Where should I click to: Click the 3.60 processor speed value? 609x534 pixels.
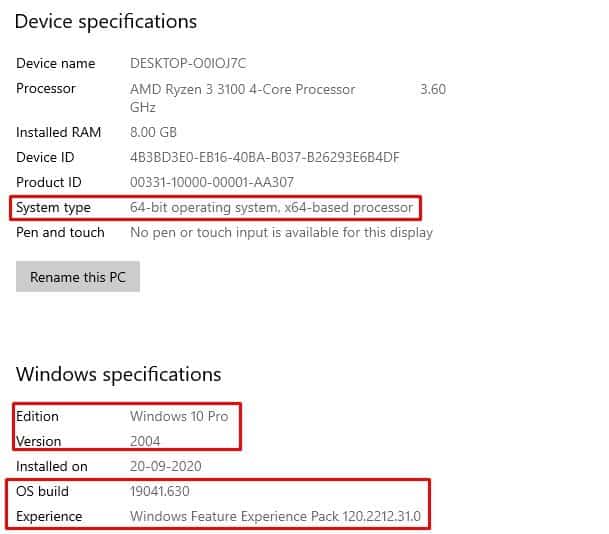pos(433,89)
